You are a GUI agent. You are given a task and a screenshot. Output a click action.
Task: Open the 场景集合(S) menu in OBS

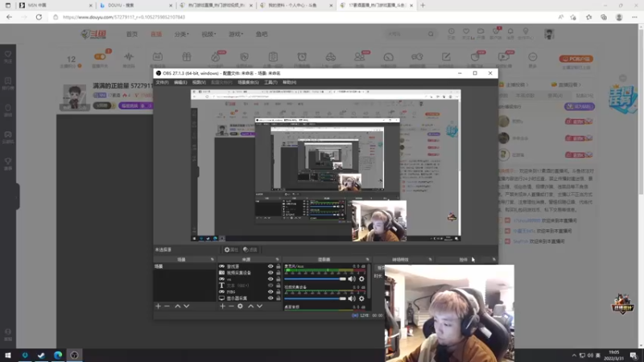click(248, 83)
